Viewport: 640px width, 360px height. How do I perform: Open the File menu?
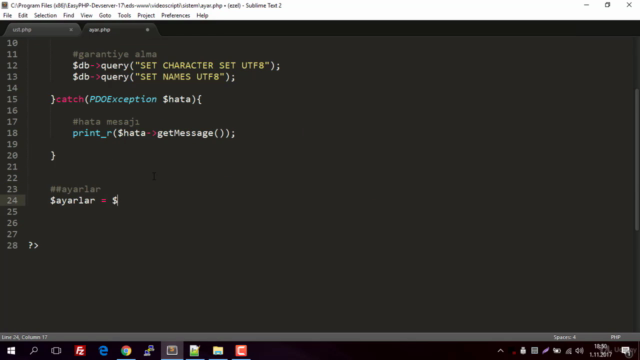click(7, 16)
